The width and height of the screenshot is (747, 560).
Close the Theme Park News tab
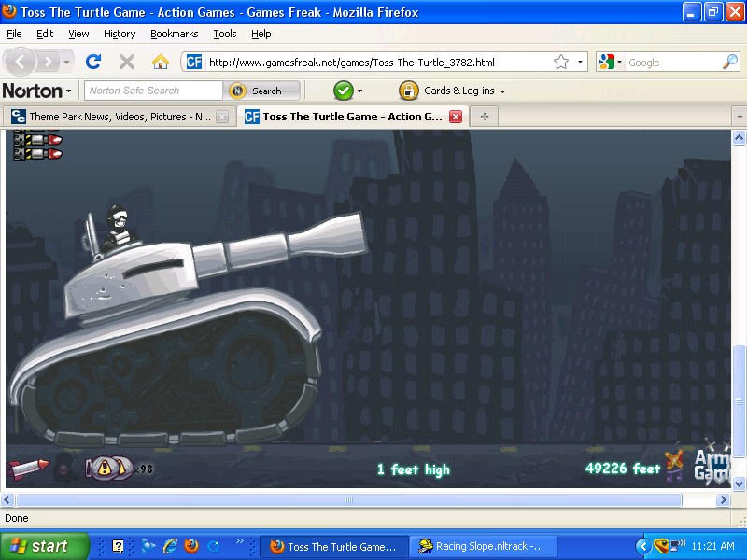coord(222,117)
